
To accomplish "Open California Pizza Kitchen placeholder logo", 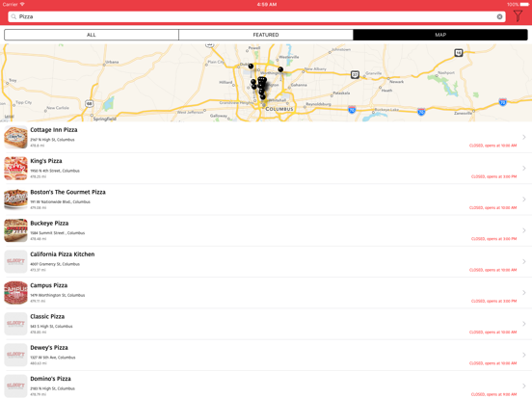I will [15, 261].
